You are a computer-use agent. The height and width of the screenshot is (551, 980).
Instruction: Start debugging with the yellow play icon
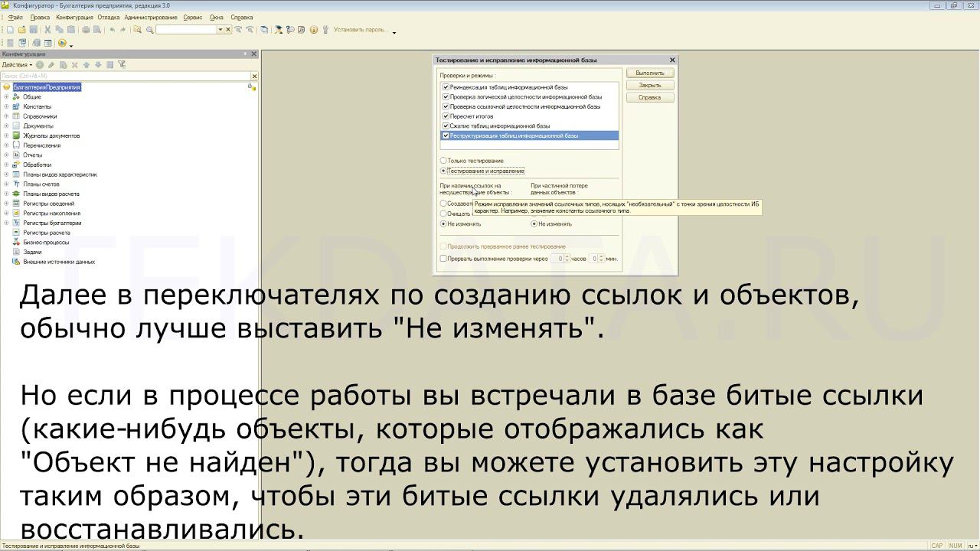pyautogui.click(x=62, y=43)
